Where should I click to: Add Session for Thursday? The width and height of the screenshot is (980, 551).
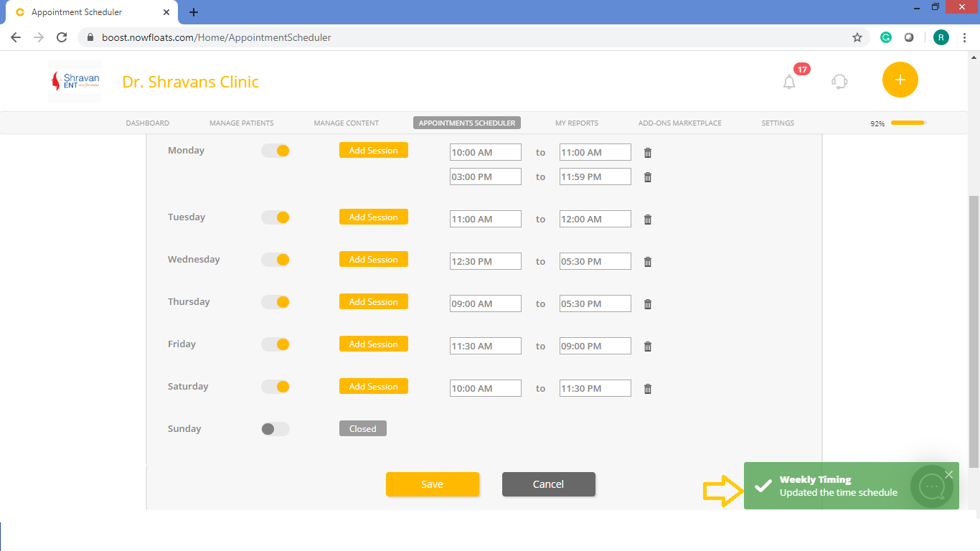tap(374, 301)
